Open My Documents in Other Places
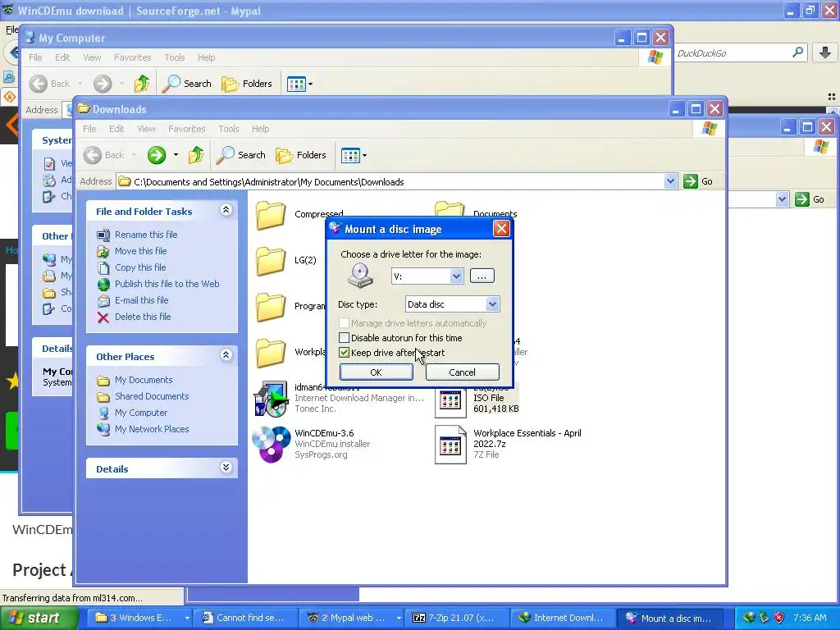 click(x=144, y=380)
